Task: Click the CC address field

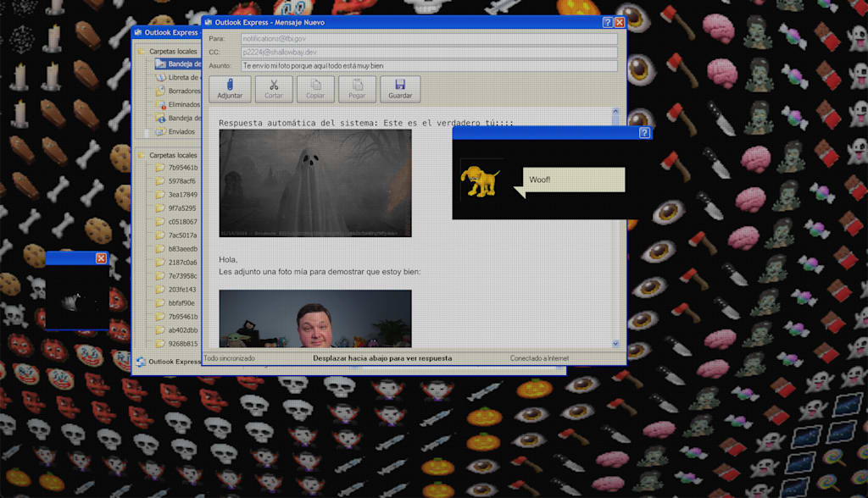Action: 429,52
